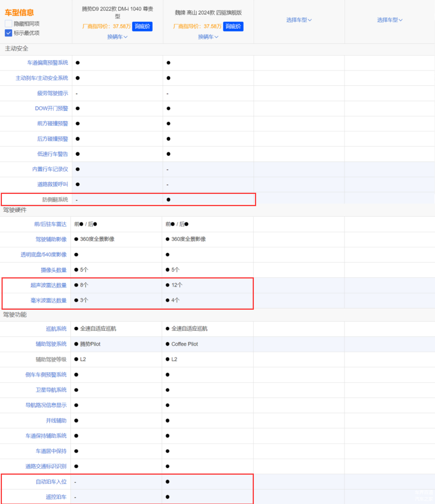This screenshot has height=504, width=435.
Task: Open 主动刹车/主动安全系统 link
Action: [42, 78]
